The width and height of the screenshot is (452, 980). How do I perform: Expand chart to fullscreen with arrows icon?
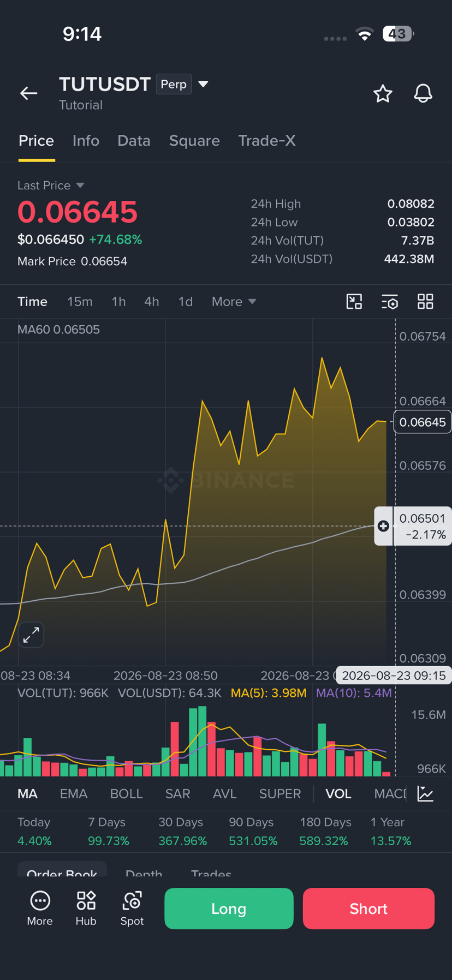click(31, 635)
